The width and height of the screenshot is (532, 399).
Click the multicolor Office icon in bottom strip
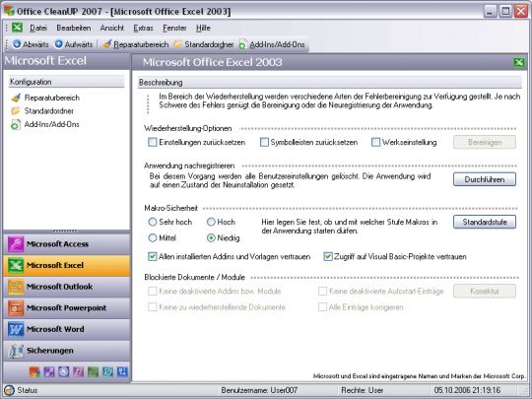point(34,372)
